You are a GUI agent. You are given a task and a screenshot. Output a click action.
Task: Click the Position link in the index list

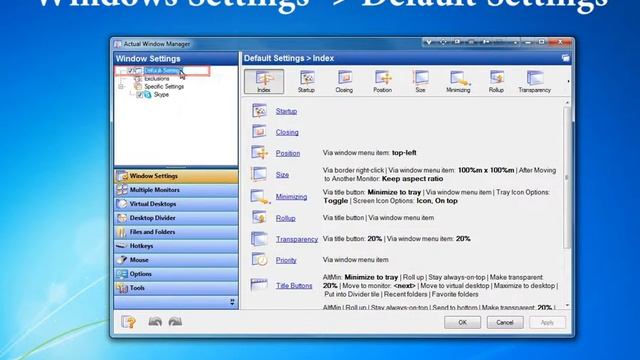(x=288, y=153)
